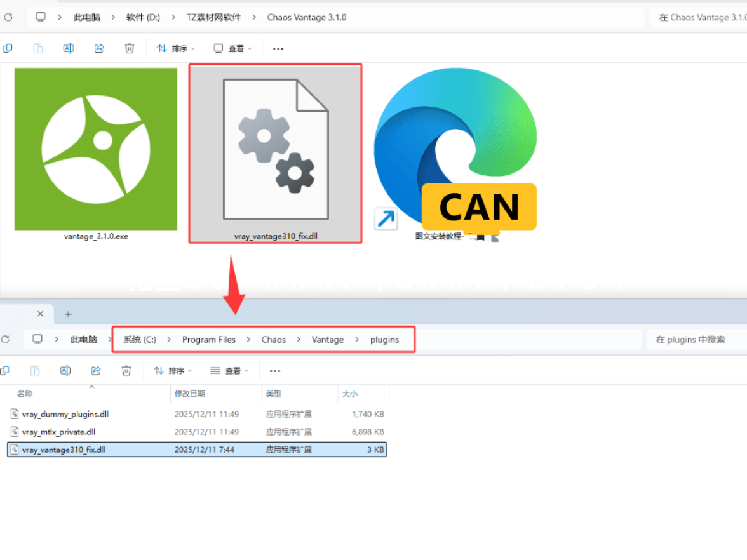Click the Rename icon in the bottom toolbar
Screen dimensions: 747x560
pos(65,370)
